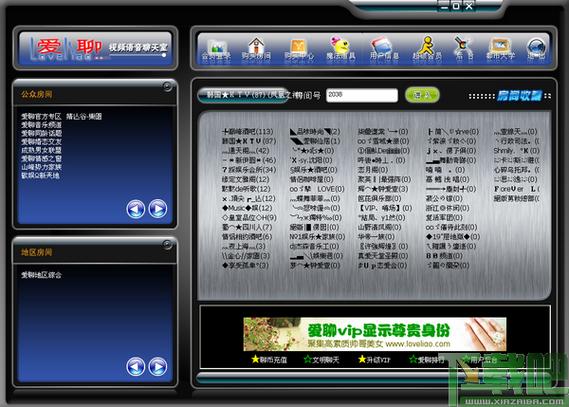Open the 爱聊排行 ranking link
The image size is (569, 407).
(x=427, y=360)
